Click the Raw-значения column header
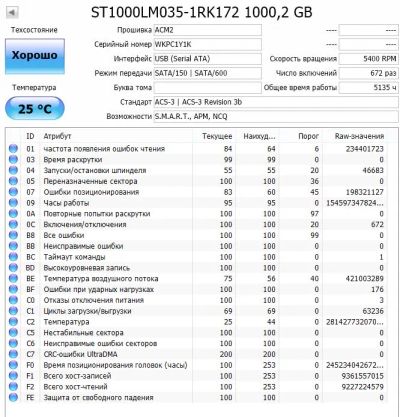The width and height of the screenshot is (400, 417). pos(359,136)
